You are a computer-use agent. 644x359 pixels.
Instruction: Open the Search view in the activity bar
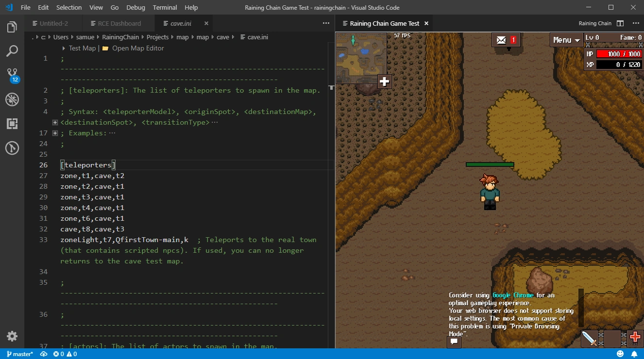[x=12, y=50]
